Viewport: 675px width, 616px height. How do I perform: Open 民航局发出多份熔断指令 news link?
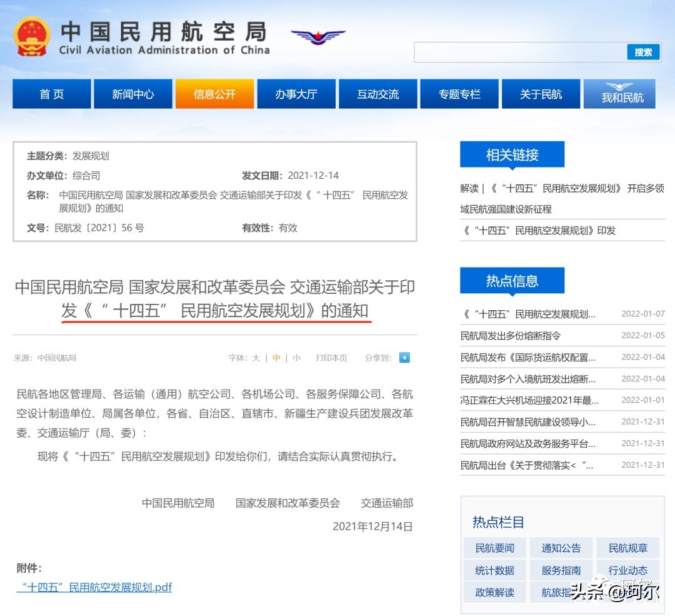click(x=511, y=336)
